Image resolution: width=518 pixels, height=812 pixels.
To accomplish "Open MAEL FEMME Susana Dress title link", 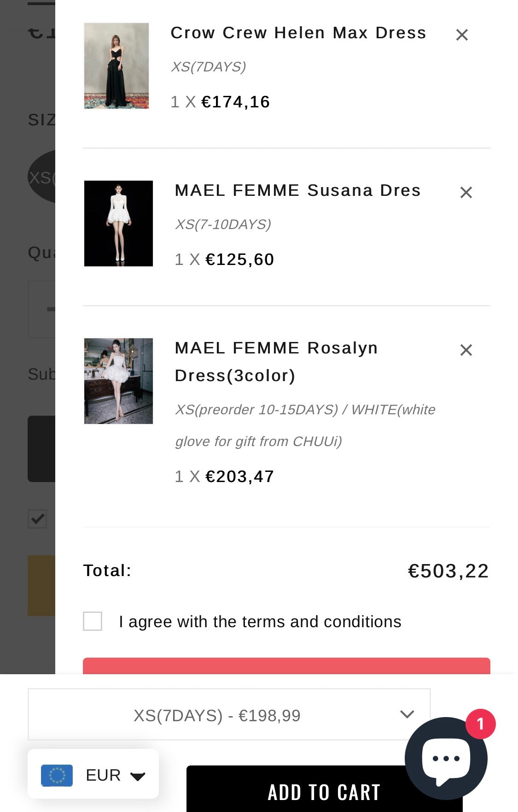I will [297, 191].
